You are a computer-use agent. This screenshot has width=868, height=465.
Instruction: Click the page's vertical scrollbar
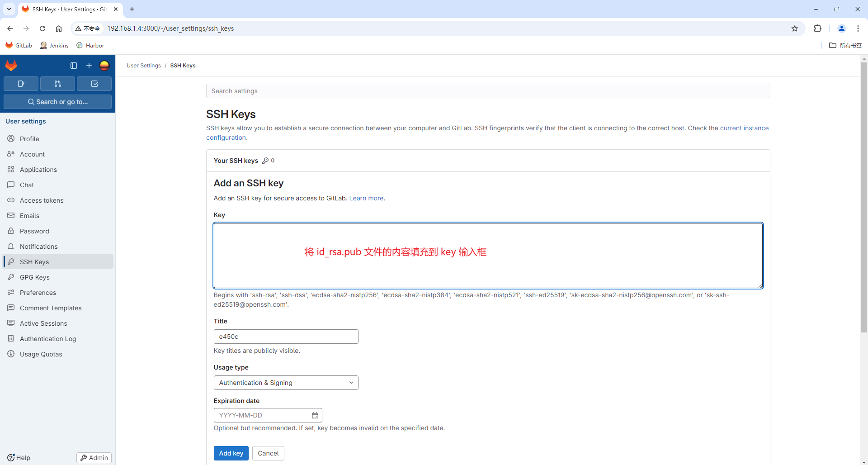tap(864, 195)
